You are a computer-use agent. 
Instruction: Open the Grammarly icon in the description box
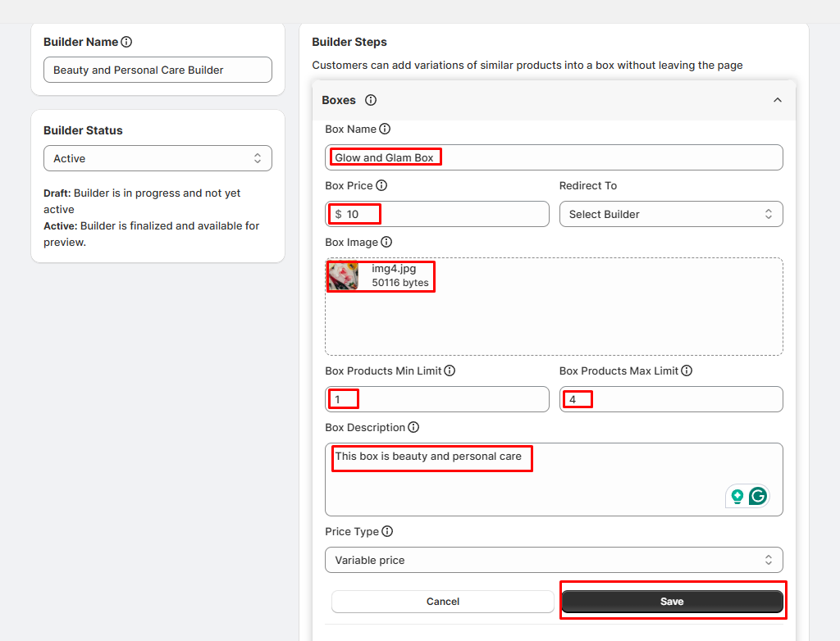(x=758, y=496)
